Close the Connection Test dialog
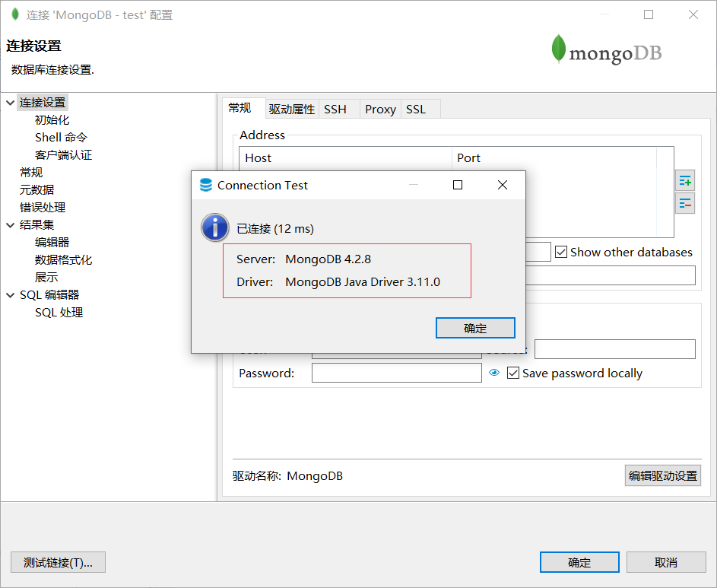The height and width of the screenshot is (588, 717). point(502,185)
